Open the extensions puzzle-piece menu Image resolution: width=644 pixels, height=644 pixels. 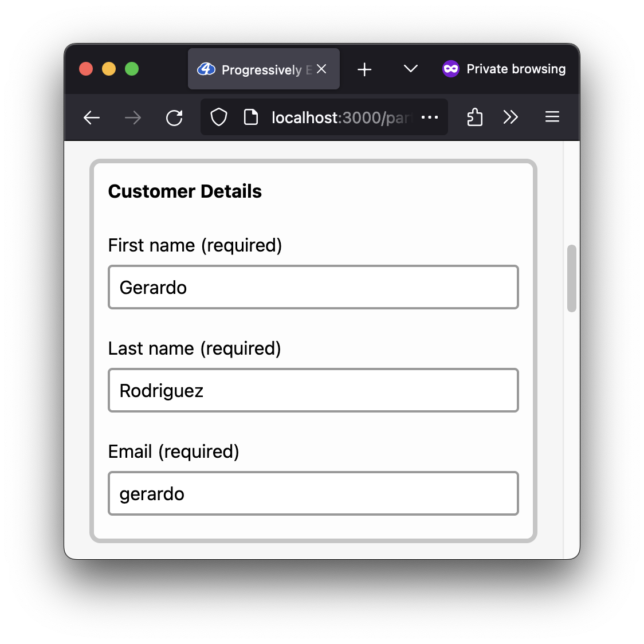pos(475,117)
